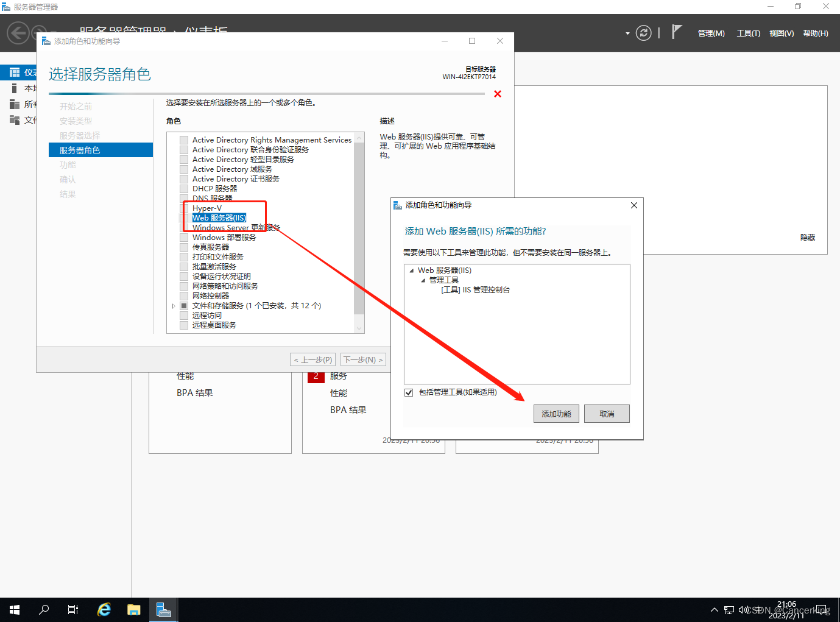
Task: Select Web 服务器(IIS) role text
Action: pos(219,218)
